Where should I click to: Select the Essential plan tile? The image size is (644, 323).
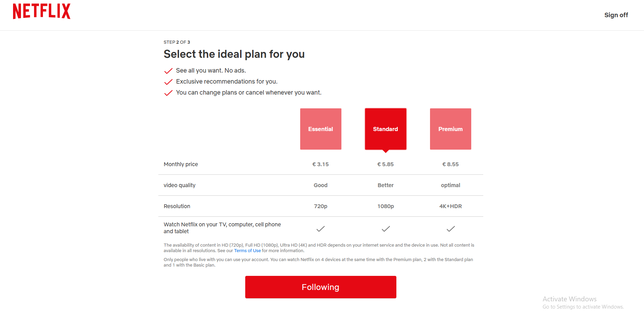click(320, 129)
